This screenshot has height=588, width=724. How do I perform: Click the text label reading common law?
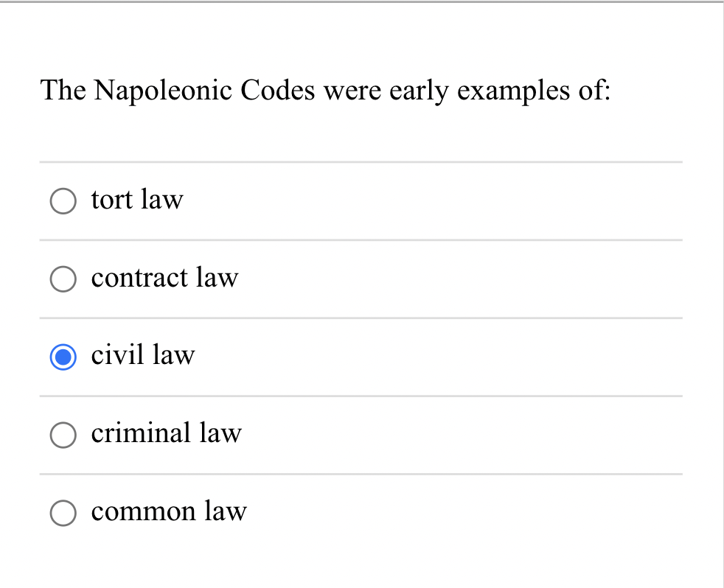(x=168, y=512)
